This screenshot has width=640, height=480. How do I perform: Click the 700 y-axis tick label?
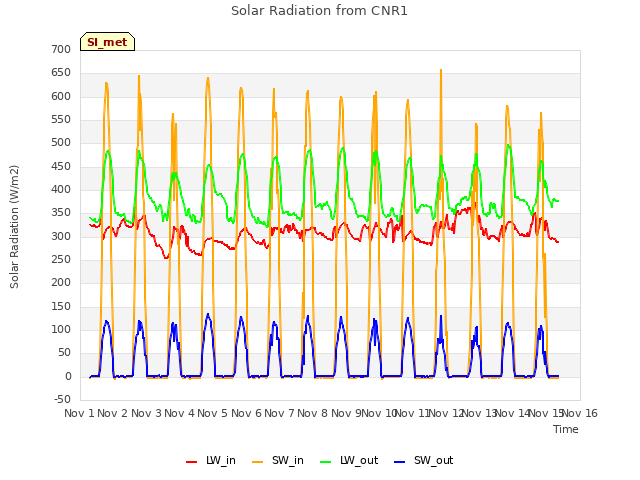(x=61, y=49)
